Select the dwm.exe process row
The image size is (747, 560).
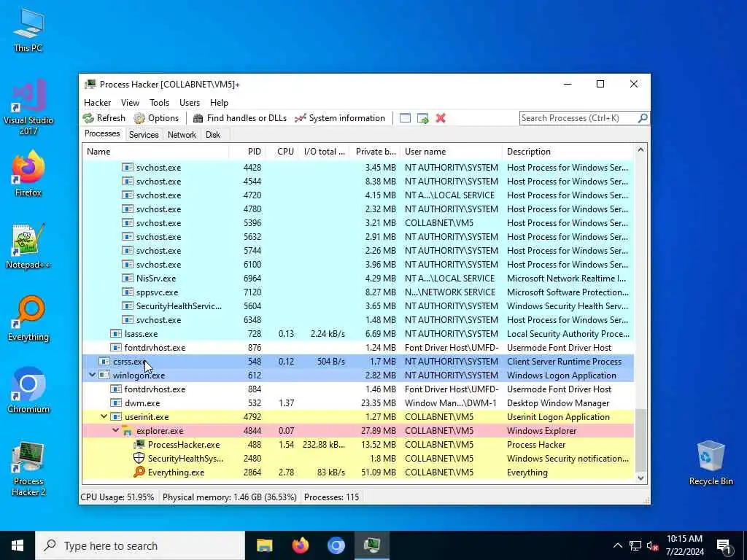coord(358,402)
